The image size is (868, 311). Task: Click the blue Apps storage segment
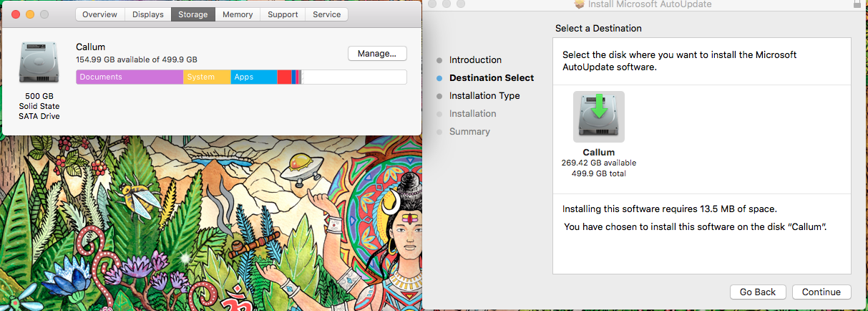(254, 77)
